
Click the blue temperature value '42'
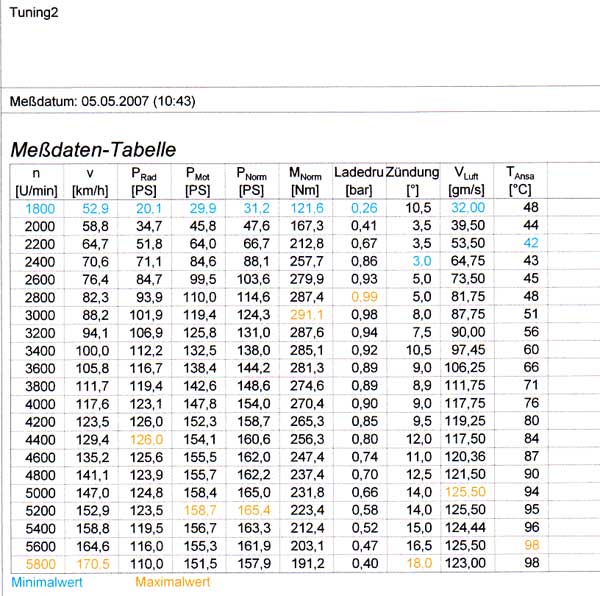pyautogui.click(x=531, y=243)
